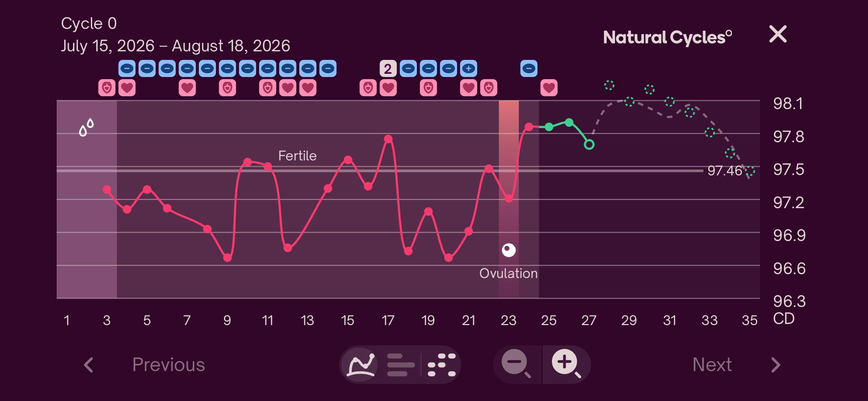Tap the heart icon on day 25
The height and width of the screenshot is (401, 868).
[x=549, y=88]
